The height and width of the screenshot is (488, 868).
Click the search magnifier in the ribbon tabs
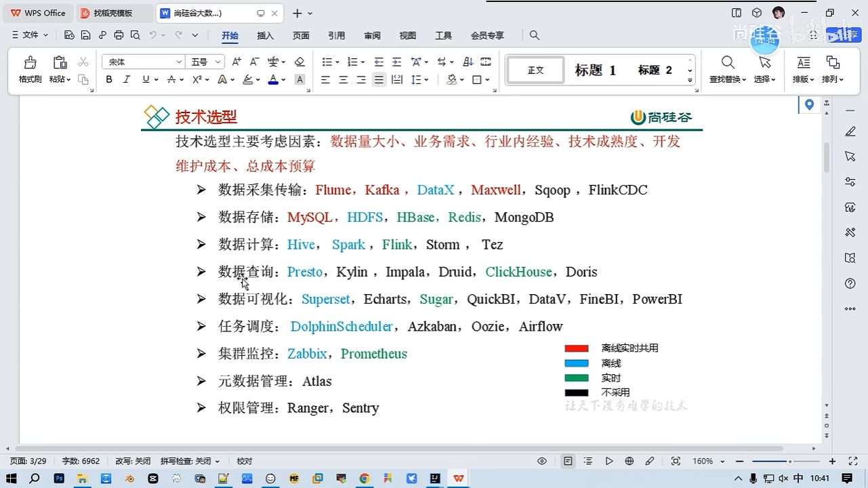[x=535, y=35]
